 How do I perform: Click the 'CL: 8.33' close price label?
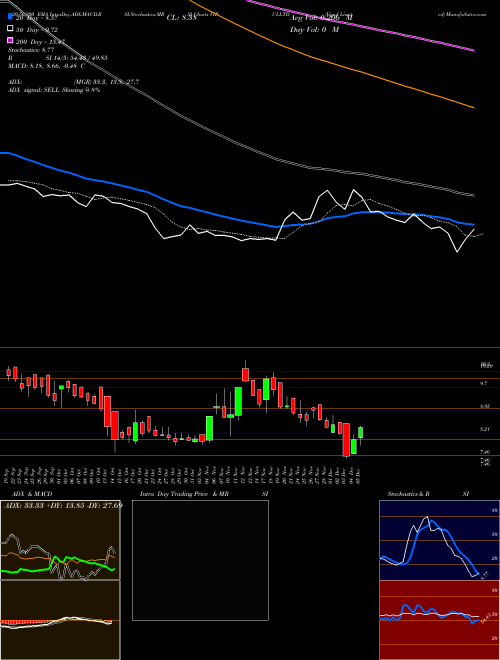click(181, 18)
